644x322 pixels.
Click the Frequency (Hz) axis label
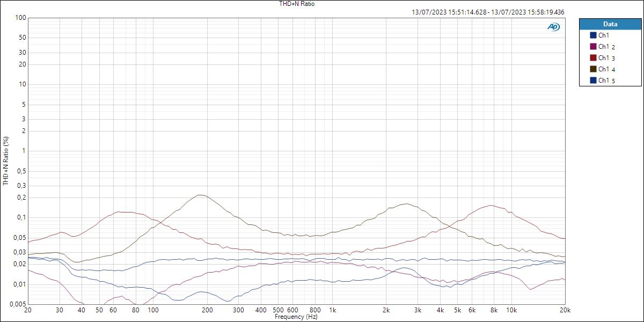pyautogui.click(x=297, y=317)
